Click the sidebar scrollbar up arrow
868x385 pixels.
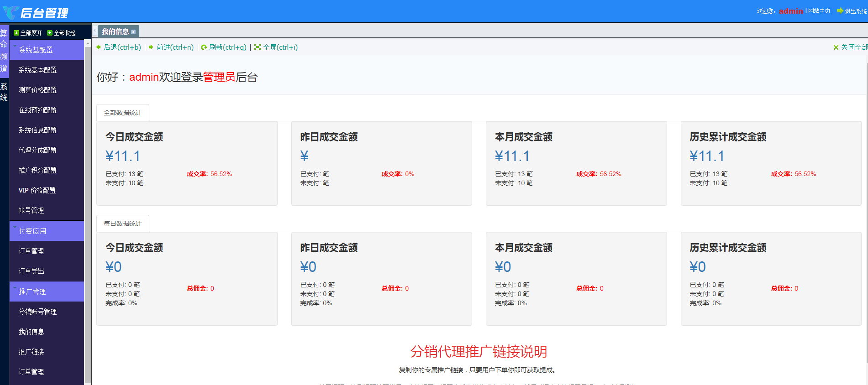tap(88, 43)
